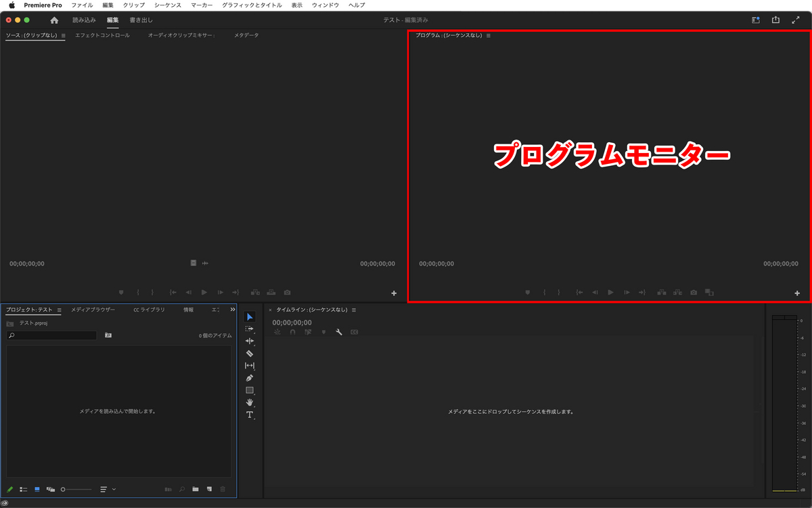812x508 pixels.
Task: Click the automate to sequence icon
Action: pyautogui.click(x=168, y=489)
